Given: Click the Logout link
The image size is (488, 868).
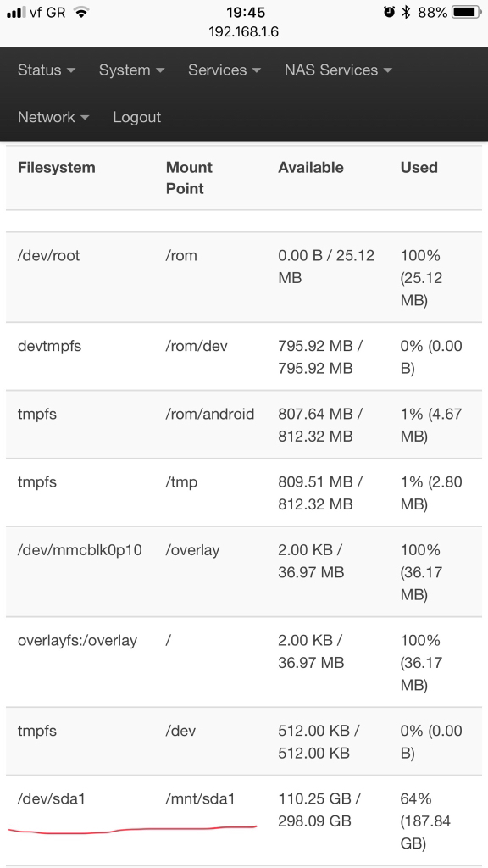Looking at the screenshot, I should point(136,117).
